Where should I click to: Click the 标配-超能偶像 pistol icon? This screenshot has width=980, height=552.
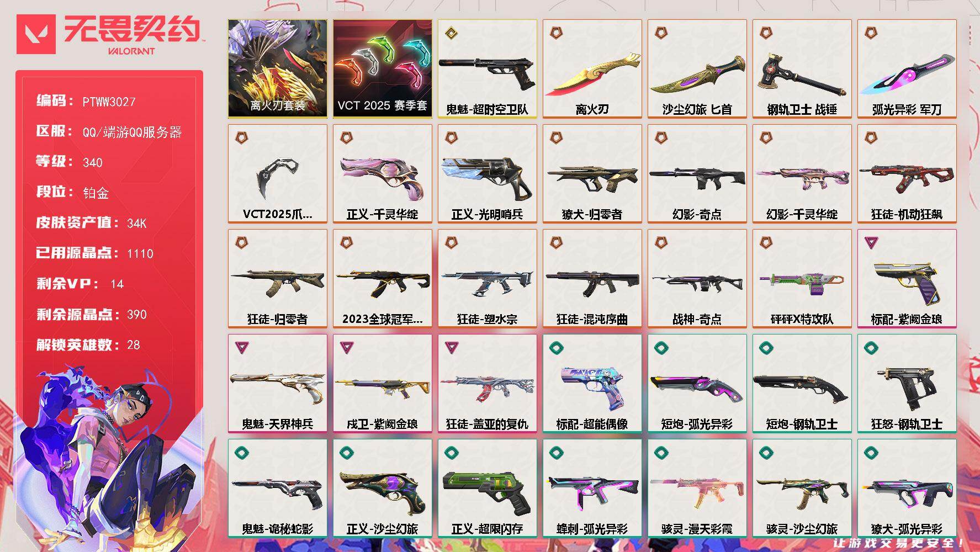click(592, 388)
